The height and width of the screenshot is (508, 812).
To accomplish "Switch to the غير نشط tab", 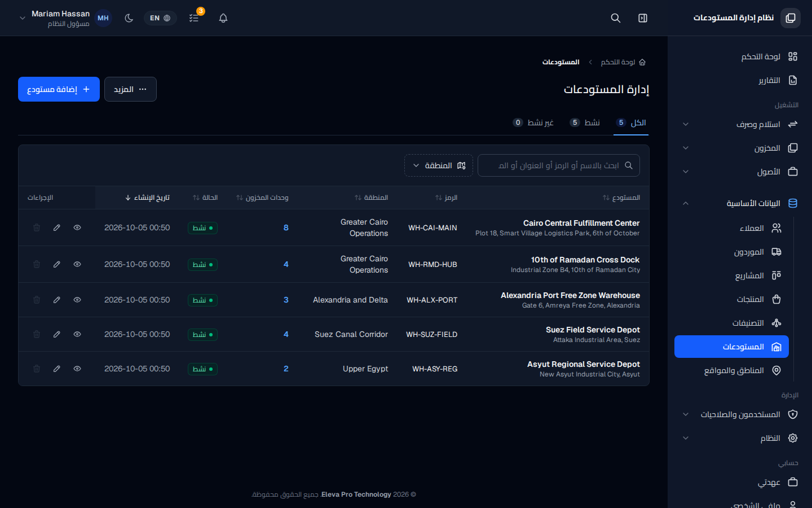I will click(533, 122).
